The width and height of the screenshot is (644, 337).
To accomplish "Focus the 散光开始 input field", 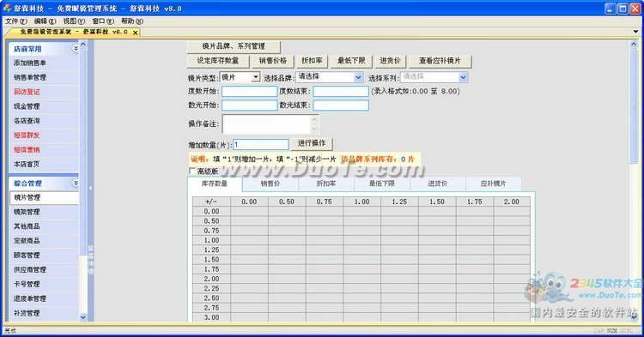I will pos(250,105).
